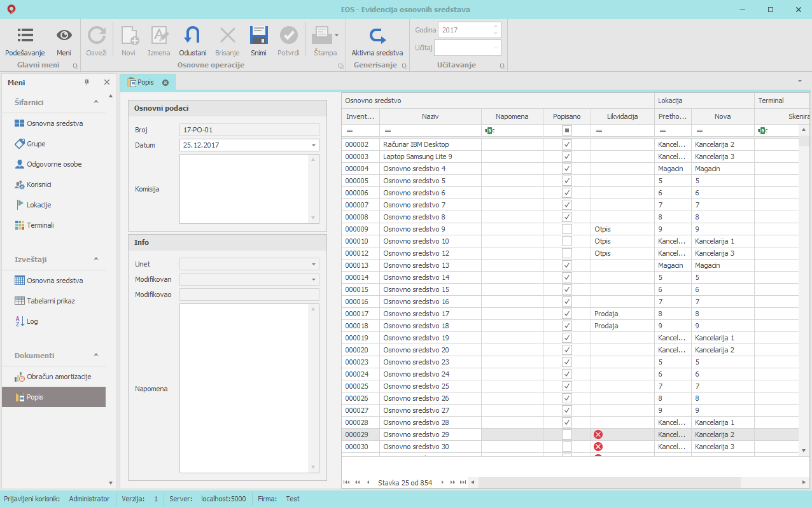
Task: Go to the previous record in navigator
Action: (368, 483)
